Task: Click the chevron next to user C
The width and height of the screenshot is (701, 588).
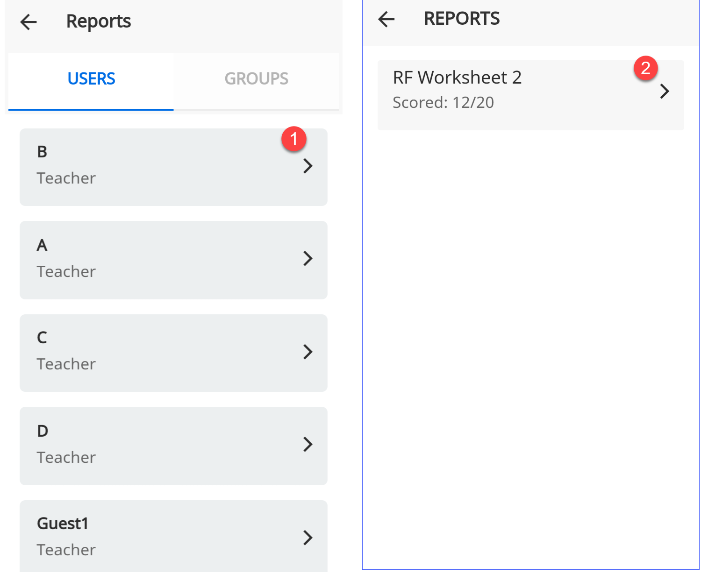Action: pyautogui.click(x=307, y=352)
